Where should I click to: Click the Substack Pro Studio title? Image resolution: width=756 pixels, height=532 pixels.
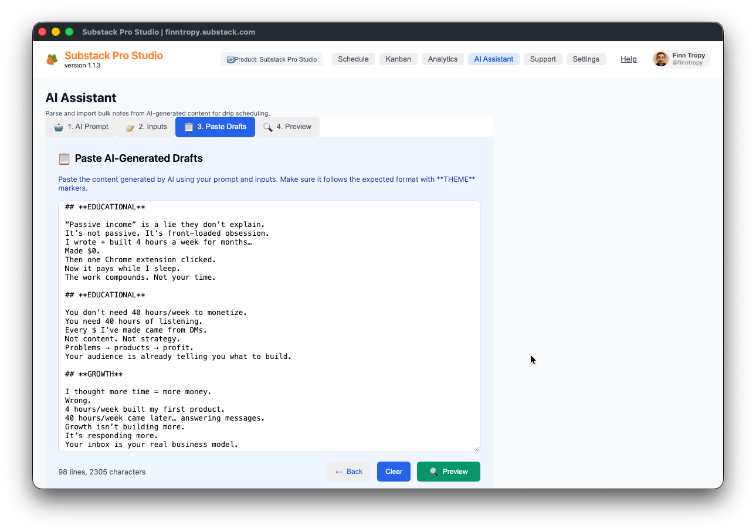(x=114, y=56)
